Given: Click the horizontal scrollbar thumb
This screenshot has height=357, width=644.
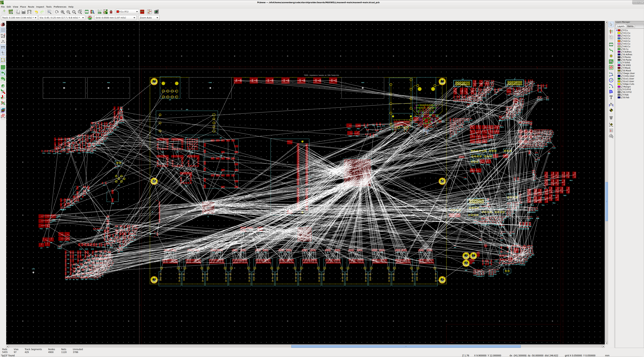Looking at the screenshot, I should (406, 346).
